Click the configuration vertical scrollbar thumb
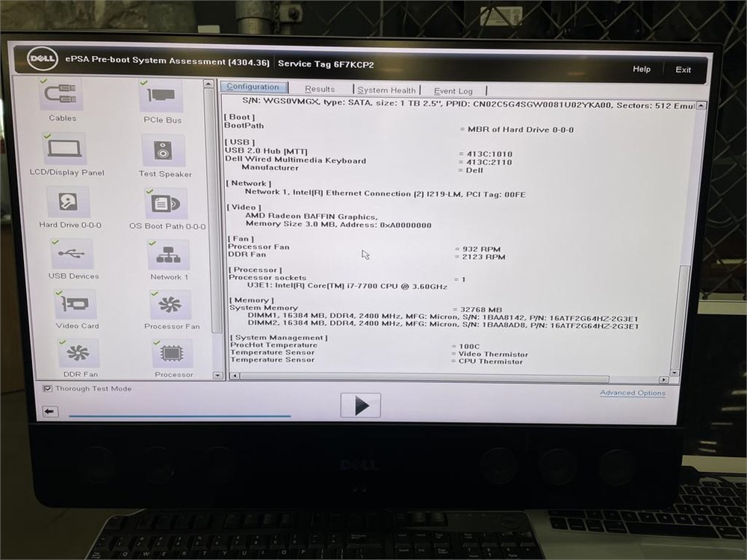747x560 pixels. tap(682, 316)
